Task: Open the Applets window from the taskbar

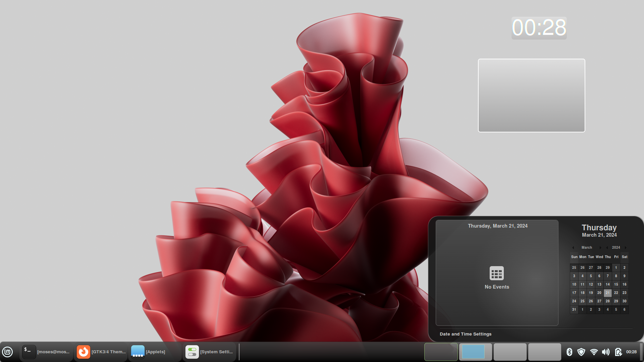Action: pyautogui.click(x=155, y=352)
